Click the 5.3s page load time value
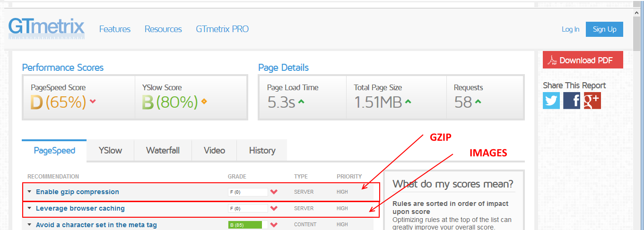Viewport: 644px width, 230px height. 281,102
